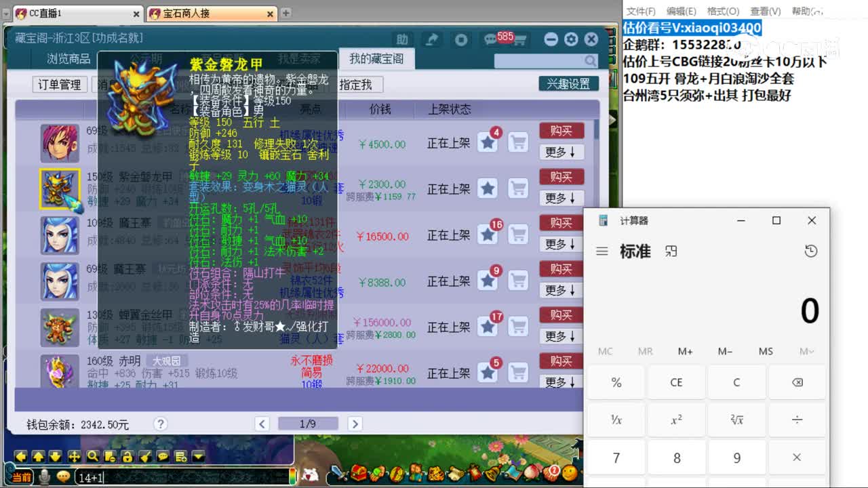Open 编辑(E) menu in notepad
Viewport: 868px width, 488px height.
pos(682,11)
